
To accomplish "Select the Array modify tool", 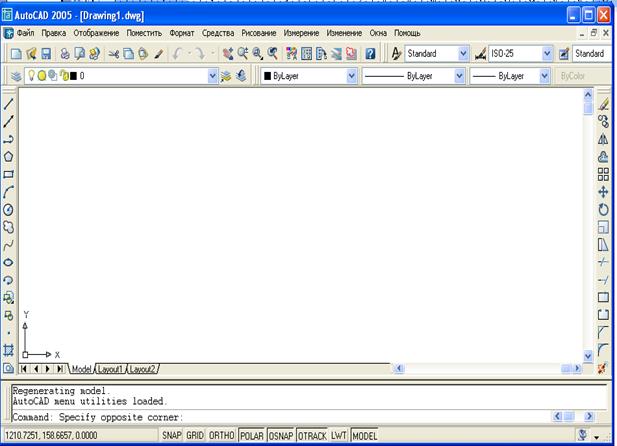I will 603,174.
